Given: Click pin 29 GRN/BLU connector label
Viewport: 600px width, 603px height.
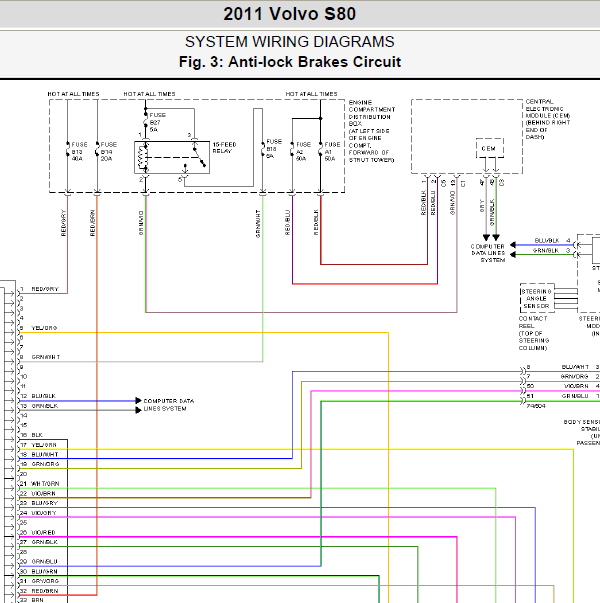Looking at the screenshot, I should (x=44, y=561).
